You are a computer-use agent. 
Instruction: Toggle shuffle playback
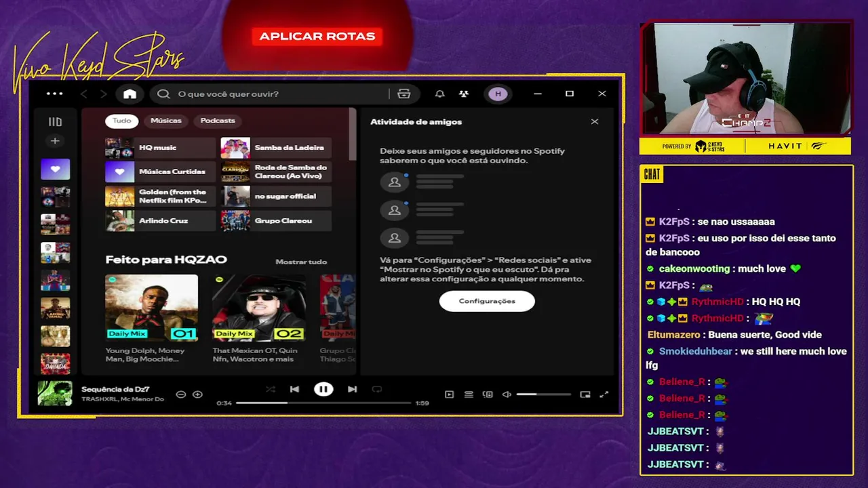[x=271, y=389]
